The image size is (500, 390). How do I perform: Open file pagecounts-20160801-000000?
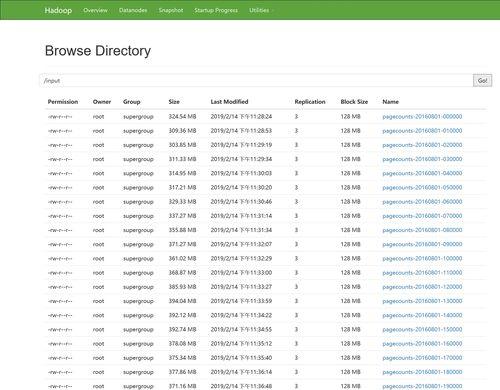(x=422, y=117)
